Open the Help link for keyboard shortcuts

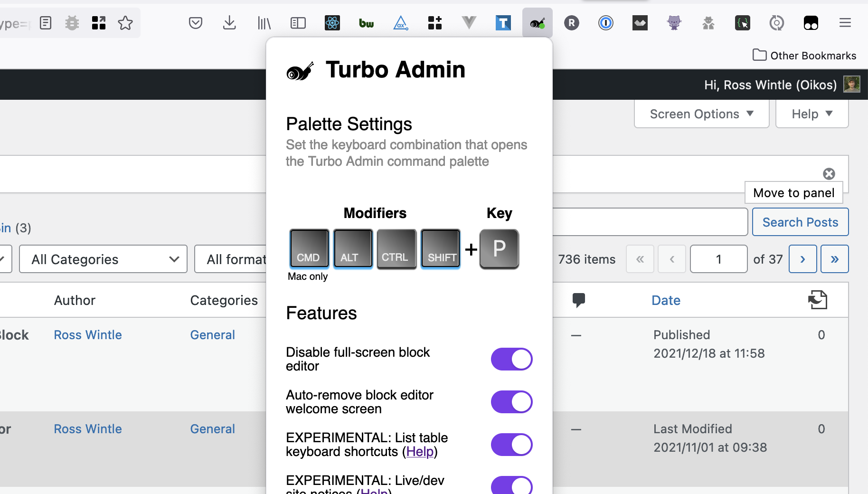(420, 452)
